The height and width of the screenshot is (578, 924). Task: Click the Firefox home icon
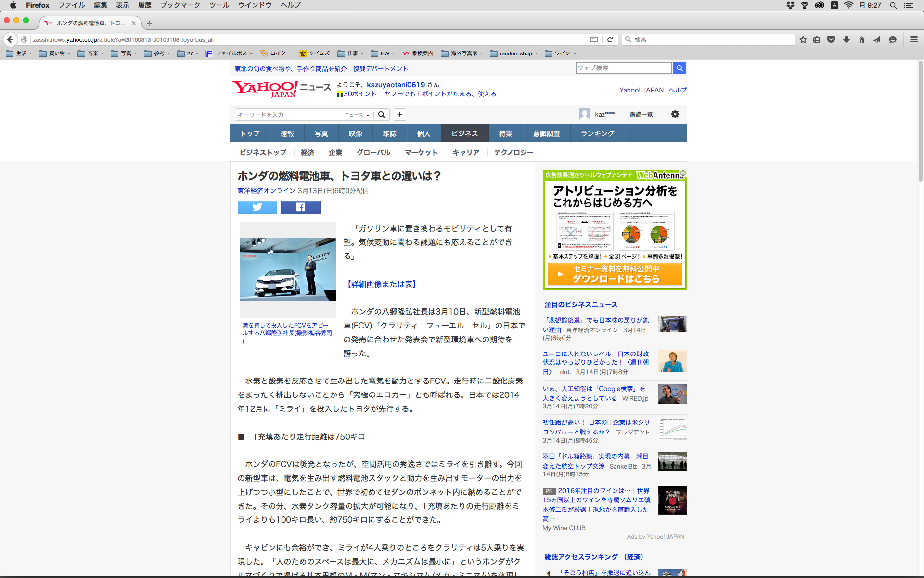(861, 39)
